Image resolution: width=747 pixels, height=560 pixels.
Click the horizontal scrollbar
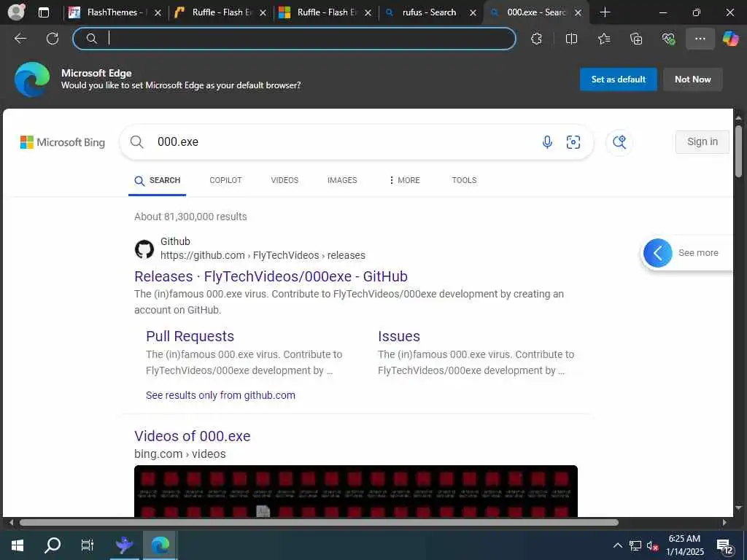coord(319,522)
